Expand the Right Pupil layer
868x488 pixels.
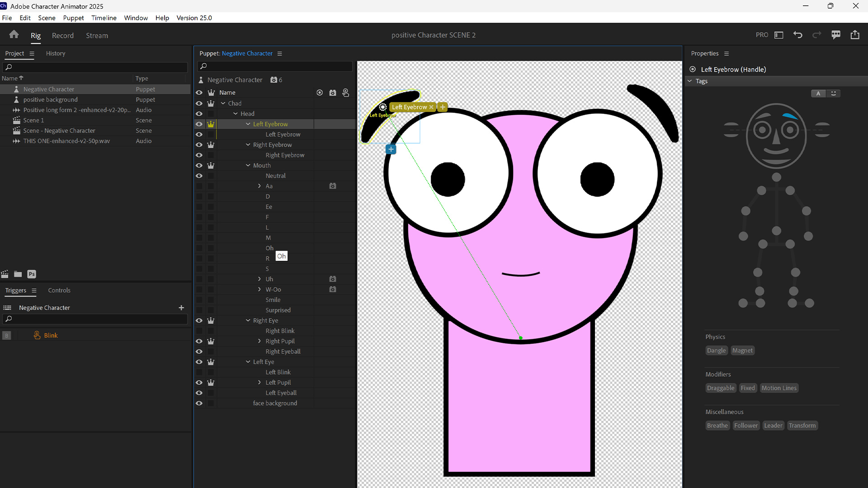(259, 341)
